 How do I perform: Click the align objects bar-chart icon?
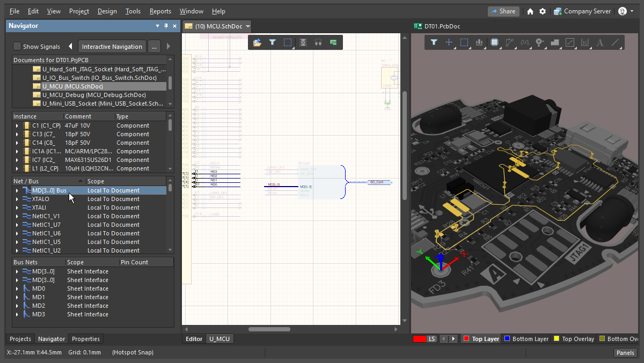pos(479,42)
